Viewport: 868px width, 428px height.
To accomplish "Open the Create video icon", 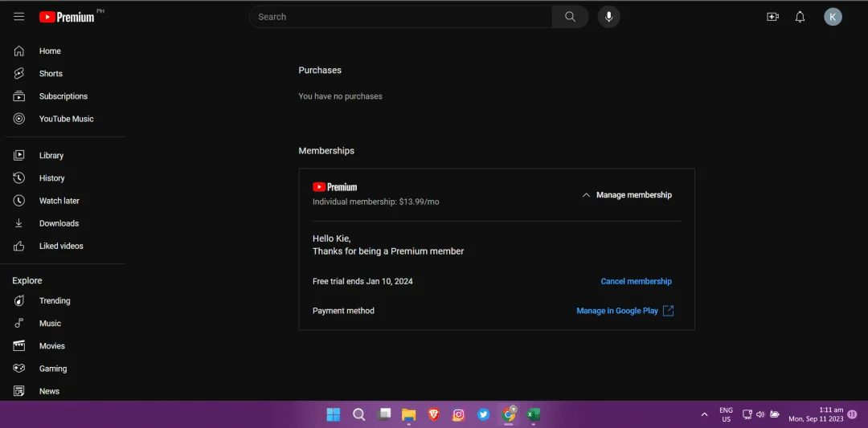I will (772, 17).
